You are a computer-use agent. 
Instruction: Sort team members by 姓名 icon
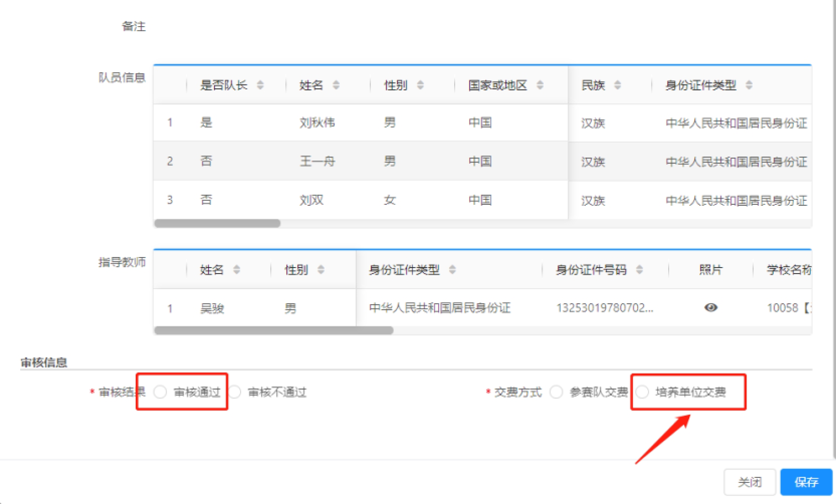point(336,85)
